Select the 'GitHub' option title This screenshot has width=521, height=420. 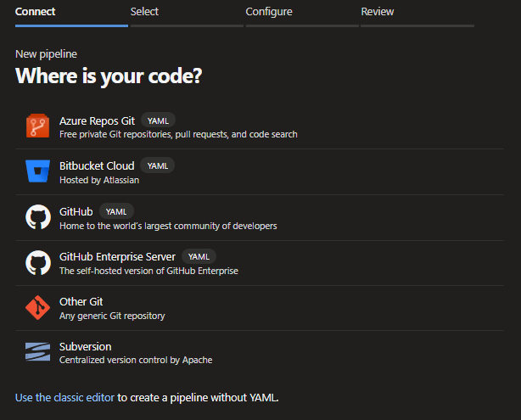coord(76,211)
